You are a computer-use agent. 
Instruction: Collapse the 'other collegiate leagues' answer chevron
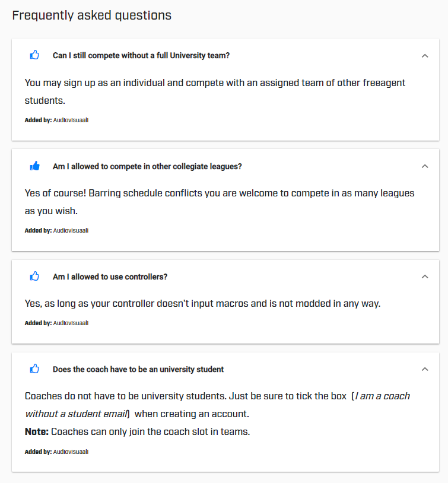(424, 166)
